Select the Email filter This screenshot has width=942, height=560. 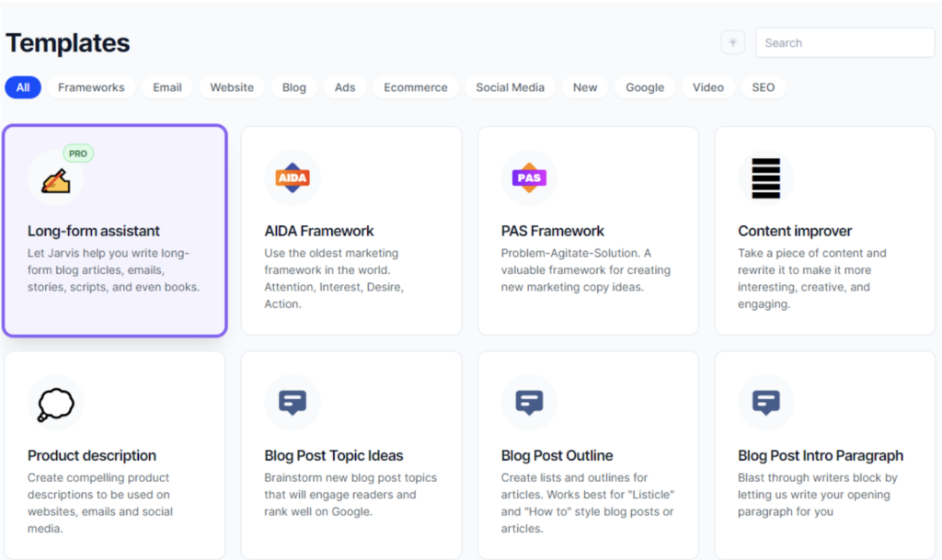click(167, 86)
